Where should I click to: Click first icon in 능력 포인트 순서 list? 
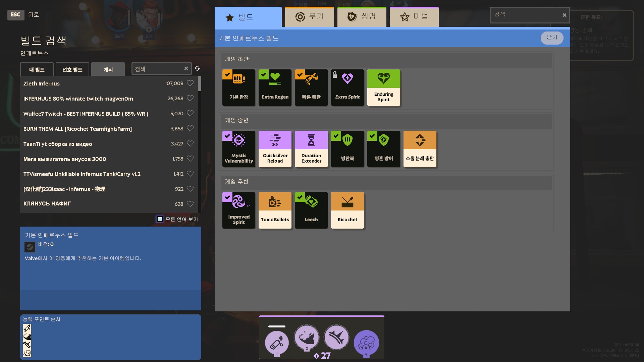[x=27, y=328]
